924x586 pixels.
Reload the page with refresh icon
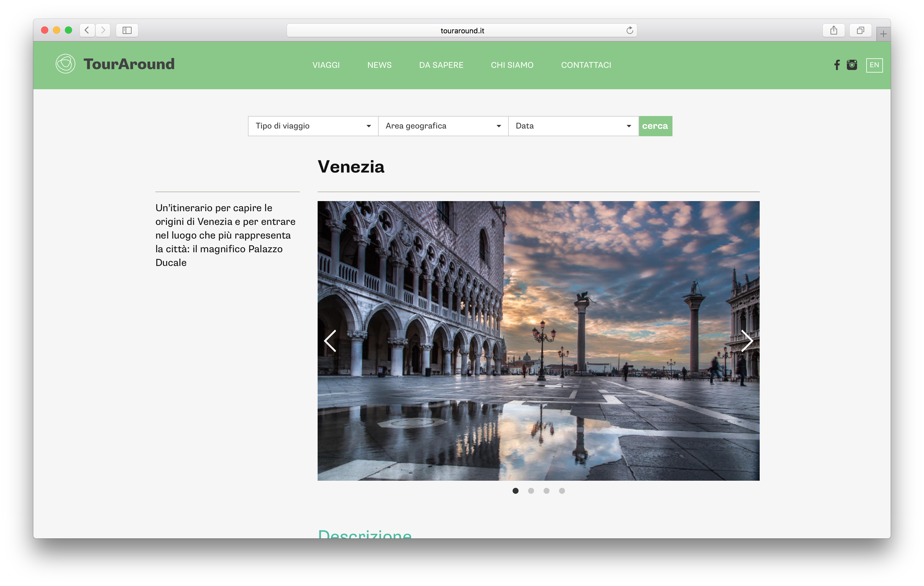[629, 30]
